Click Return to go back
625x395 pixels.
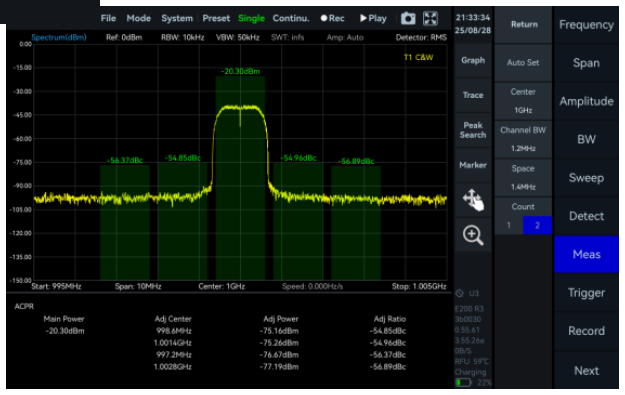(523, 25)
